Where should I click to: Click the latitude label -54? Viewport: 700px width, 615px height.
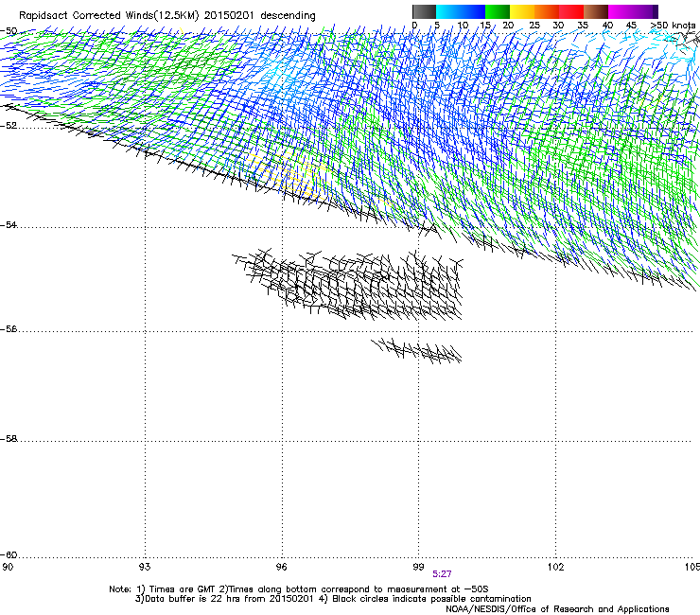[9, 224]
